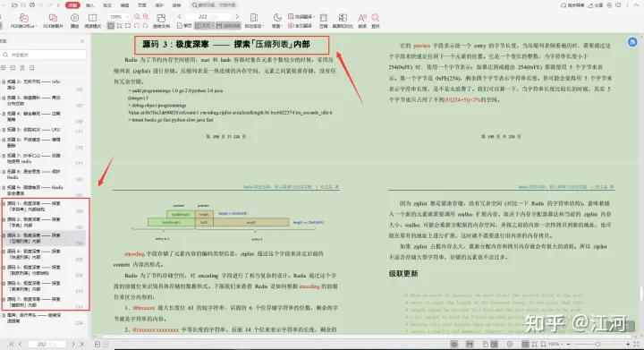Jump to last page in bottom navigation
644x350 pixels.
81,345
